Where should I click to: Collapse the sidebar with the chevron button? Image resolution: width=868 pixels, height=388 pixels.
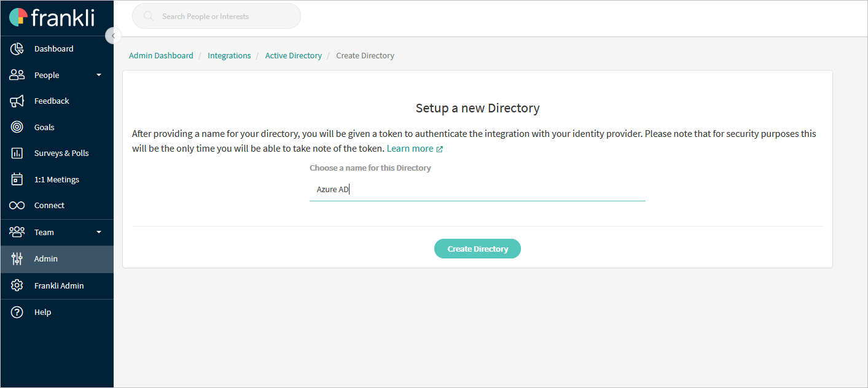[x=113, y=36]
